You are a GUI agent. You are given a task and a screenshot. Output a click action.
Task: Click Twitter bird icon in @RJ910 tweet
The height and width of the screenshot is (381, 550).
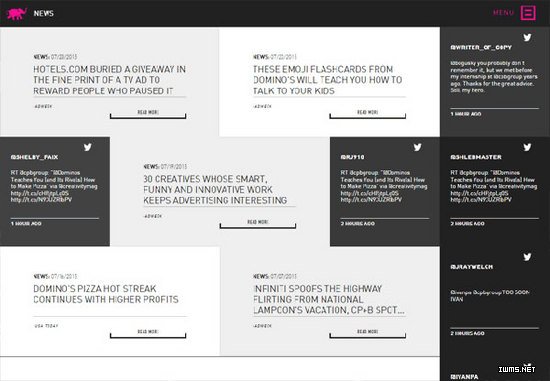click(417, 147)
